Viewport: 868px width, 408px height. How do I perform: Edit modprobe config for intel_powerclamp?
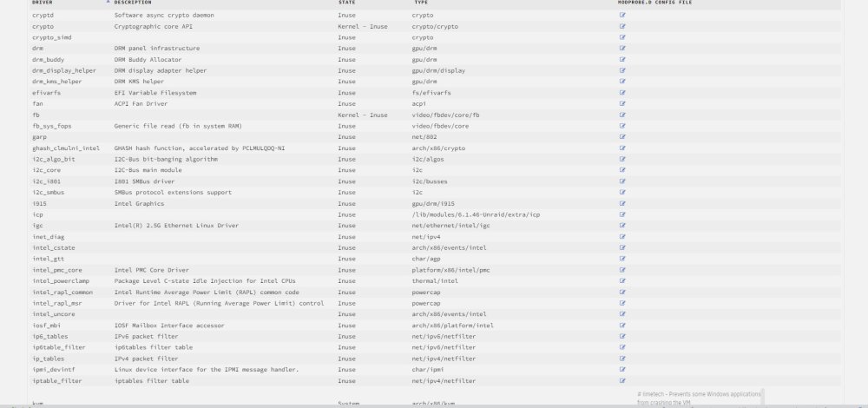(x=622, y=280)
